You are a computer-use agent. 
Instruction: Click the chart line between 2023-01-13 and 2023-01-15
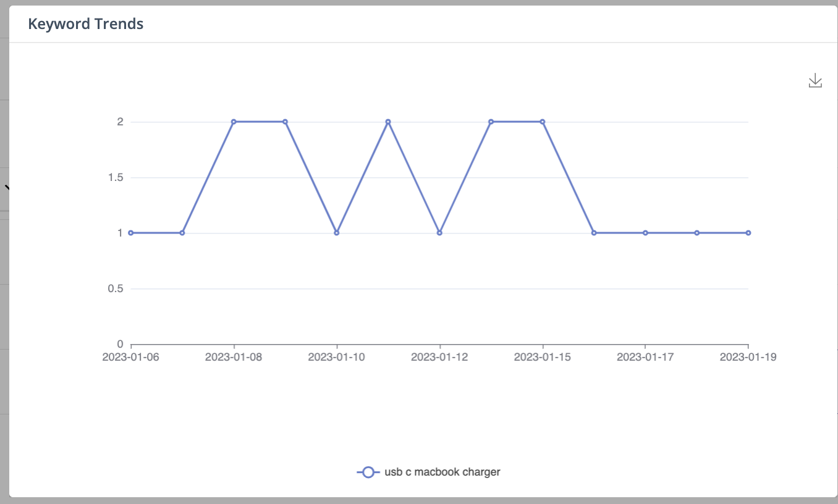tap(516, 122)
